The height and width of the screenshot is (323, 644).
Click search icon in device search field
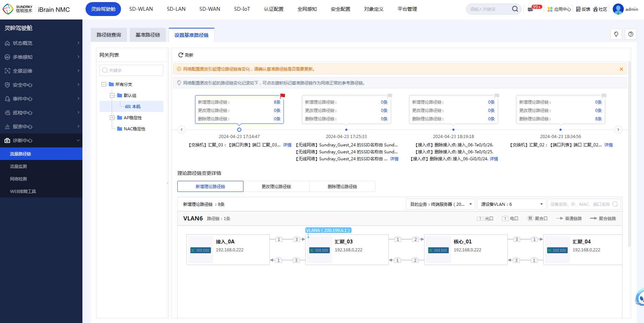(615, 204)
